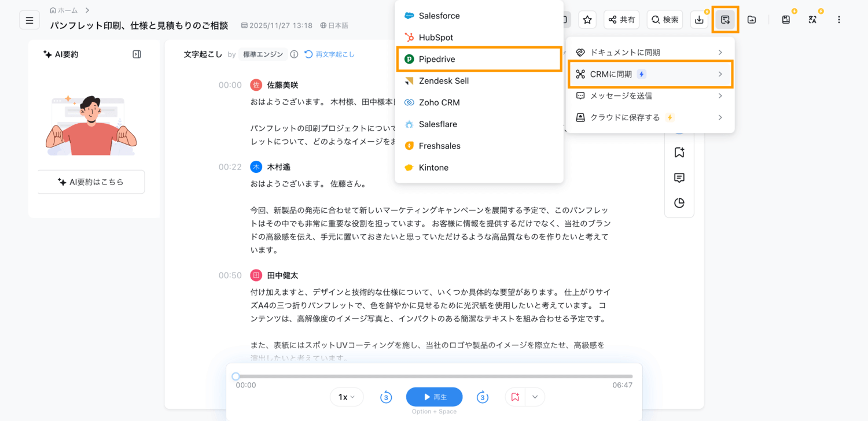This screenshot has width=868, height=421.
Task: Click the add bookmark icon in side toolbar
Action: (x=679, y=152)
